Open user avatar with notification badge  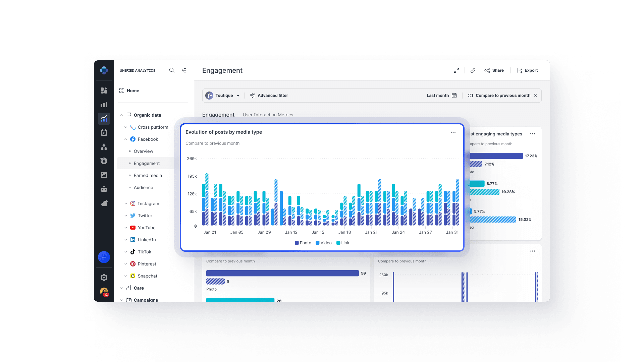click(104, 292)
